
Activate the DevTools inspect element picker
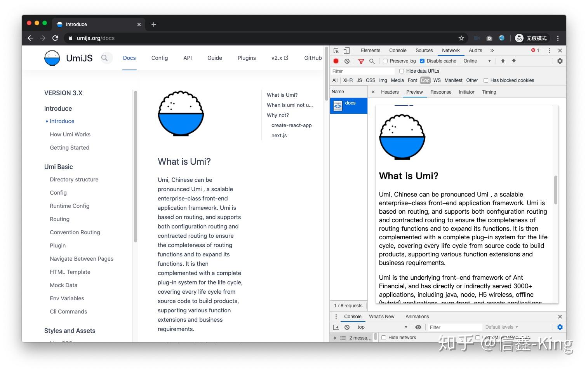coord(336,51)
